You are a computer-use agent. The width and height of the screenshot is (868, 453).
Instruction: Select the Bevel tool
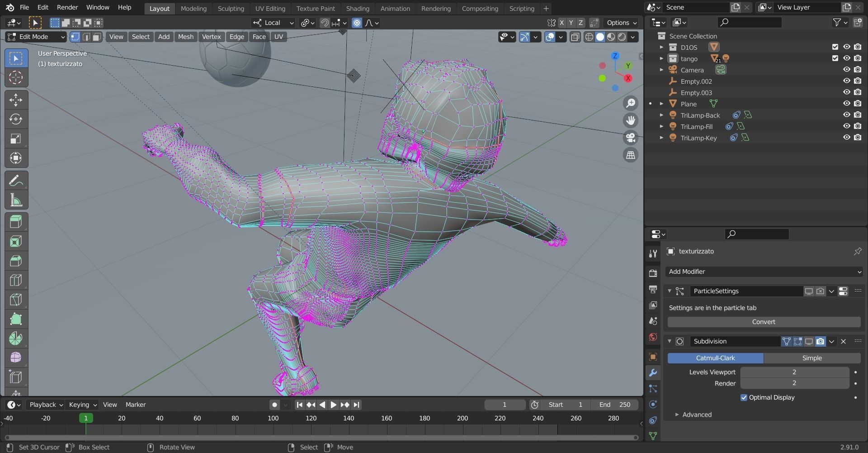click(x=16, y=261)
